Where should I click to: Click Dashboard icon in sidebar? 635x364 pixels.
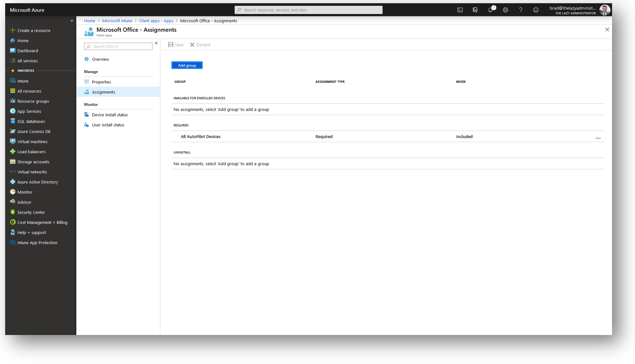[x=13, y=51]
